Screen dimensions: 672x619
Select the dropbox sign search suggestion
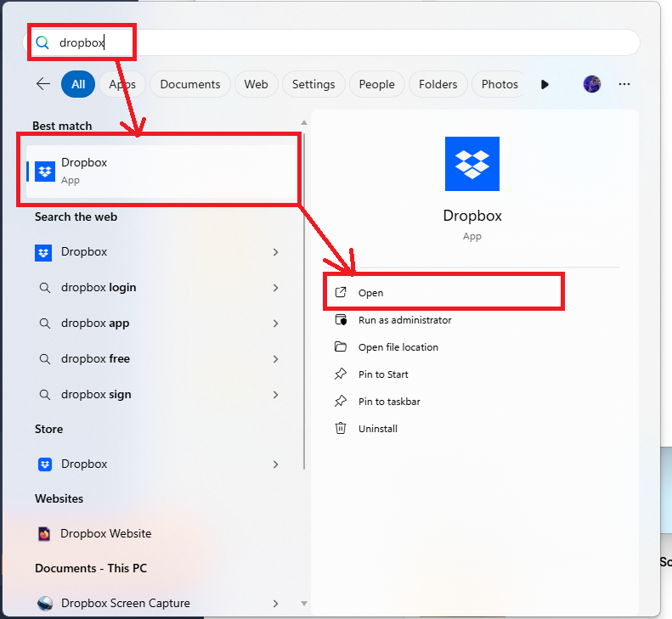(96, 395)
